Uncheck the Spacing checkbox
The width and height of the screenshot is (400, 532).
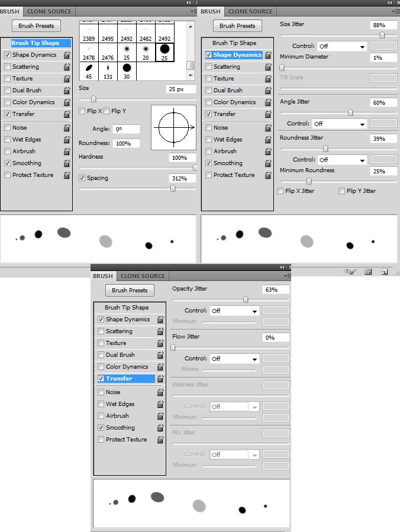pyautogui.click(x=82, y=178)
